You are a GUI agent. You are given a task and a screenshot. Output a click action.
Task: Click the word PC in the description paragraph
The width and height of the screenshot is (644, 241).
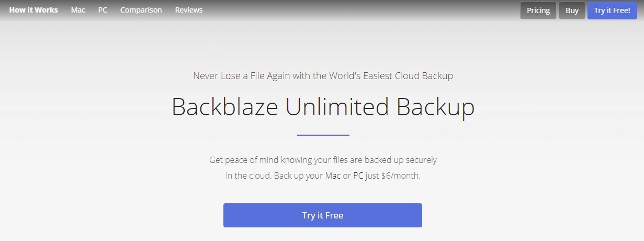point(358,176)
